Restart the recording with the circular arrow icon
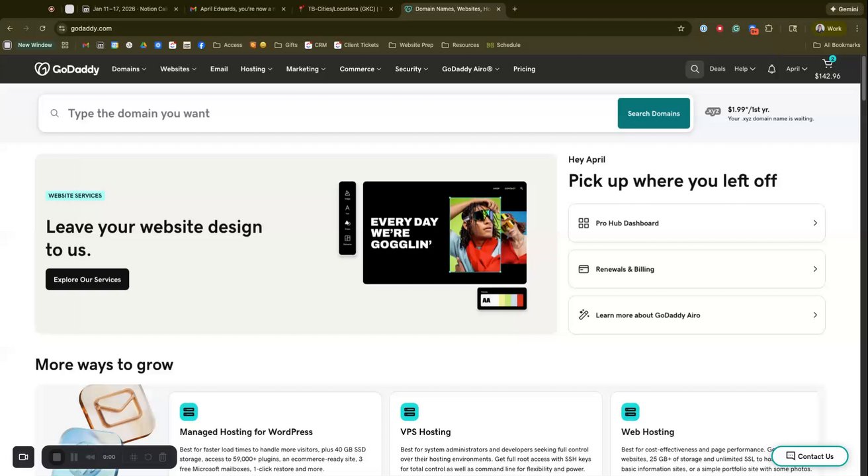The image size is (868, 476). [x=148, y=457]
